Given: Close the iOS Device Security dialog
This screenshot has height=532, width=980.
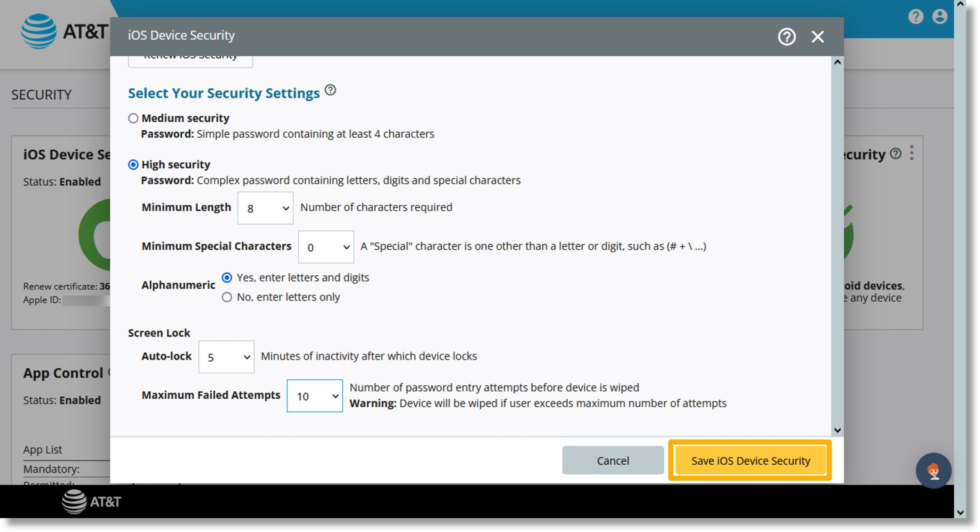Looking at the screenshot, I should pyautogui.click(x=818, y=37).
